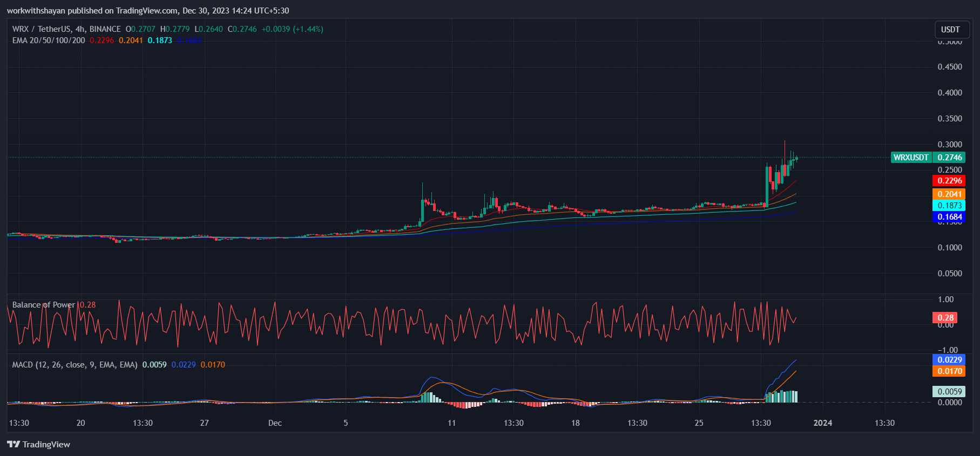
Task: Select the MACD indicator legend title
Action: tap(75, 365)
